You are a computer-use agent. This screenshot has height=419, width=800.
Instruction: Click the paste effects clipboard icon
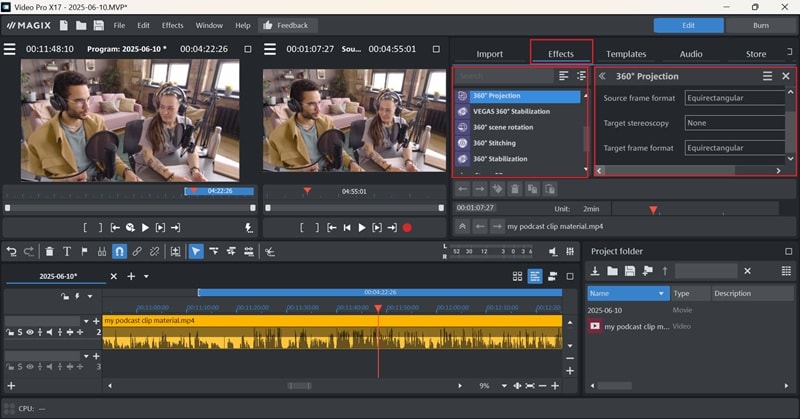[550, 189]
